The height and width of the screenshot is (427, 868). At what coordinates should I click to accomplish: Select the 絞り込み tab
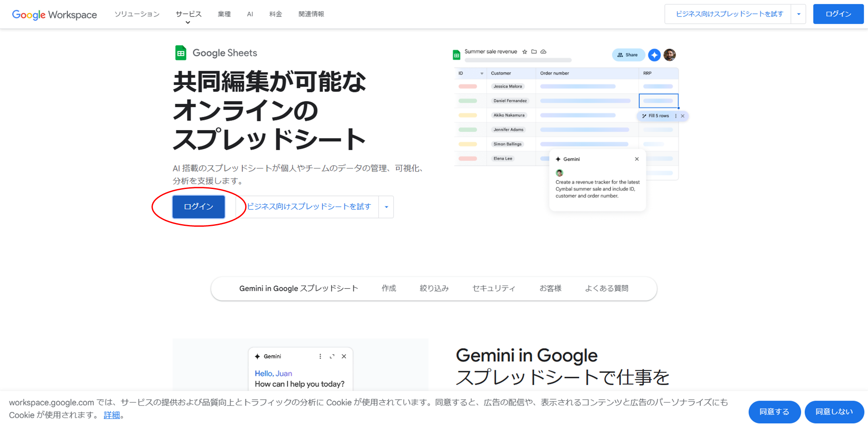434,288
